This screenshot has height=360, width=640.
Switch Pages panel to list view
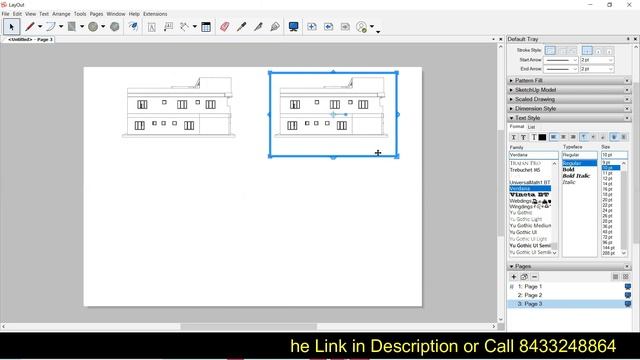click(x=616, y=277)
